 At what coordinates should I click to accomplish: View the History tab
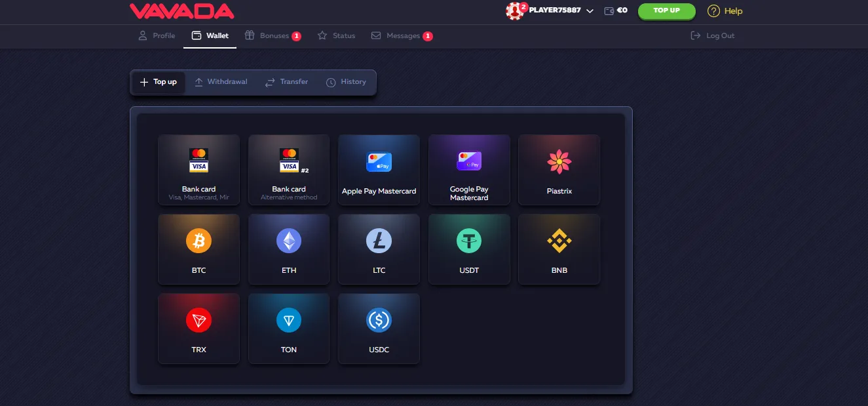(346, 82)
